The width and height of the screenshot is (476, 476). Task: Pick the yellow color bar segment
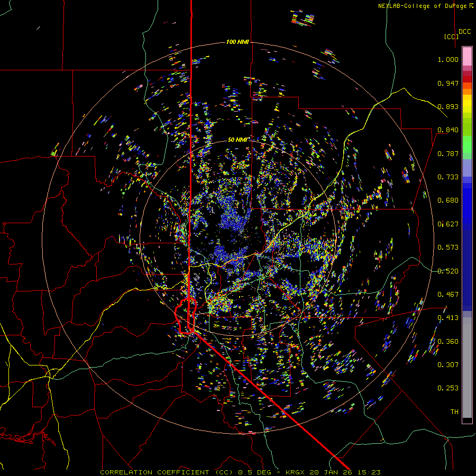click(x=467, y=104)
